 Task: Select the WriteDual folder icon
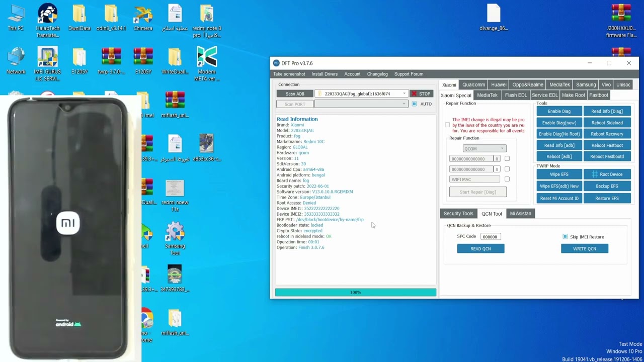[175, 61]
